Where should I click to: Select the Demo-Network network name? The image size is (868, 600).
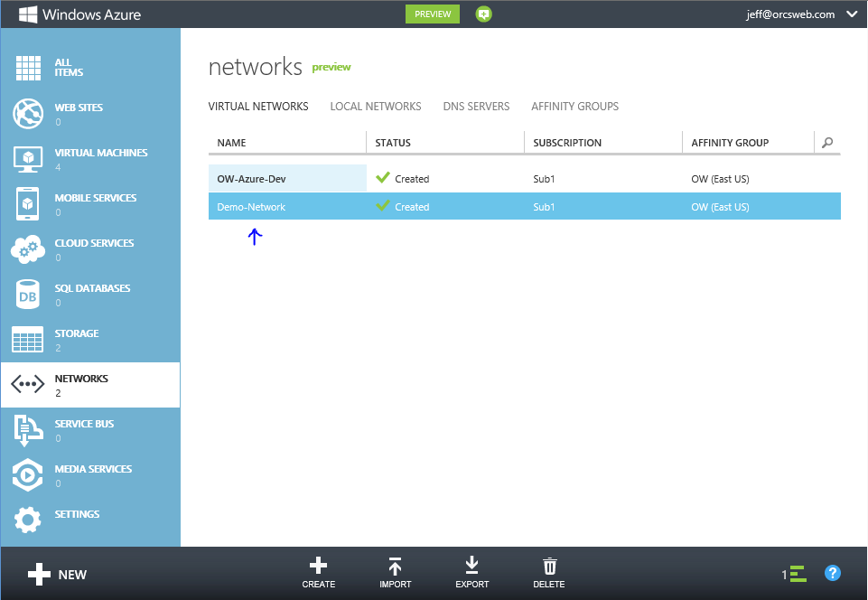[x=251, y=207]
